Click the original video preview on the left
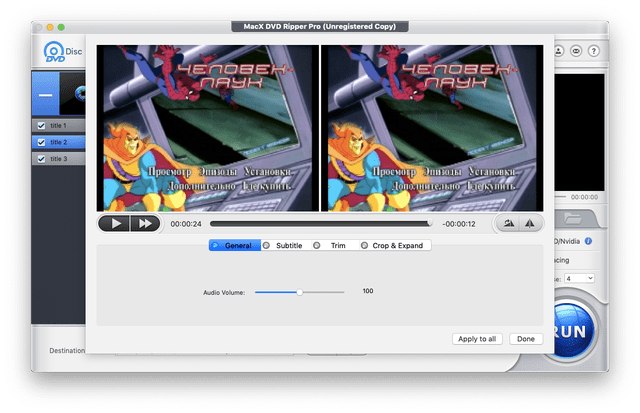Image resolution: width=640 pixels, height=413 pixels. 208,128
